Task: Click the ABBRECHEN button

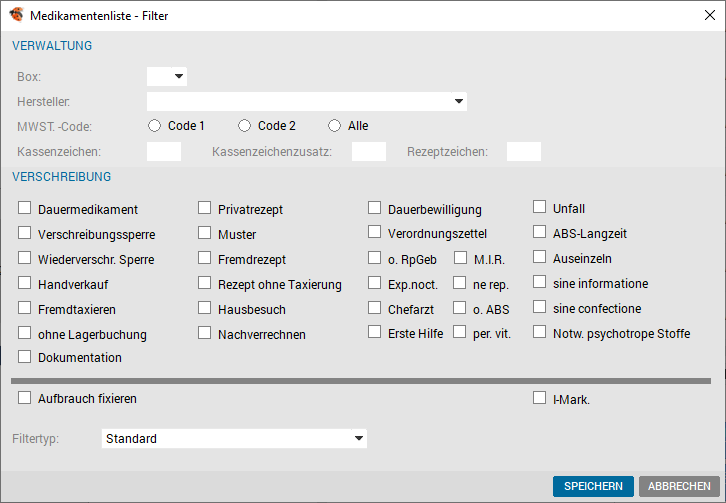Action: click(679, 486)
